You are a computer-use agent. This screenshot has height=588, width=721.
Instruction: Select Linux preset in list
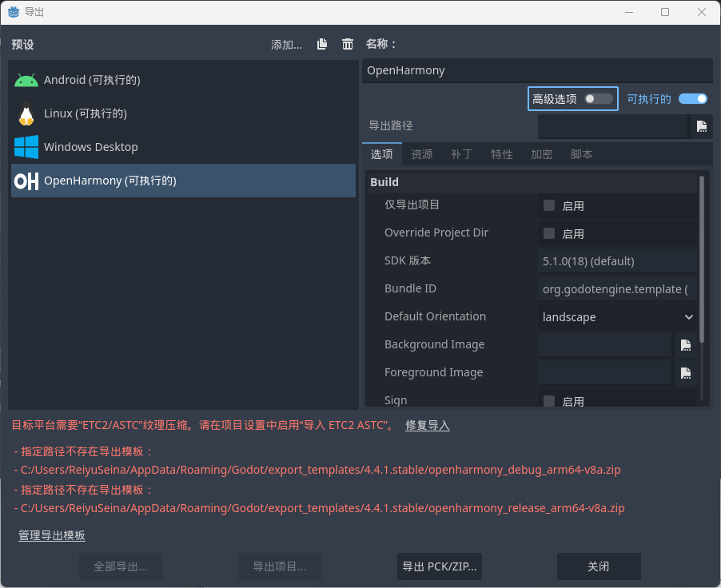[184, 113]
